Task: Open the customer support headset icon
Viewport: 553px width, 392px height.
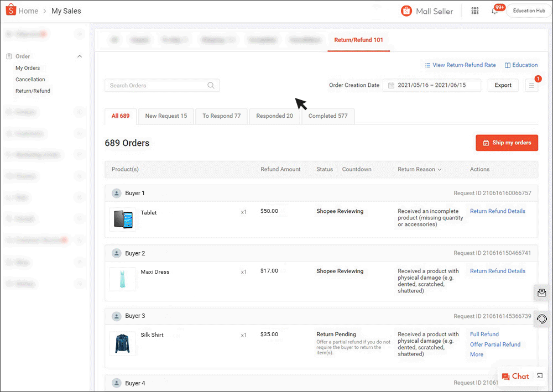Action: 541,319
